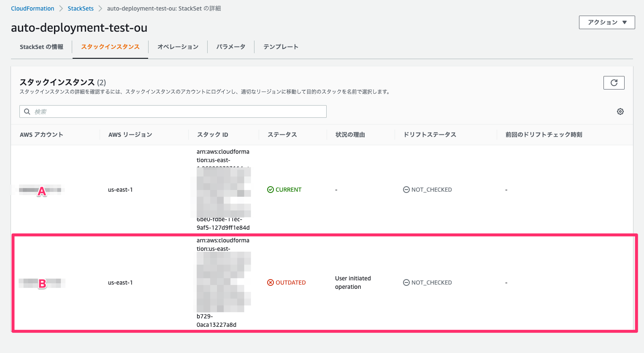
Task: Sort by the AWS アカウント column header
Action: click(42, 134)
